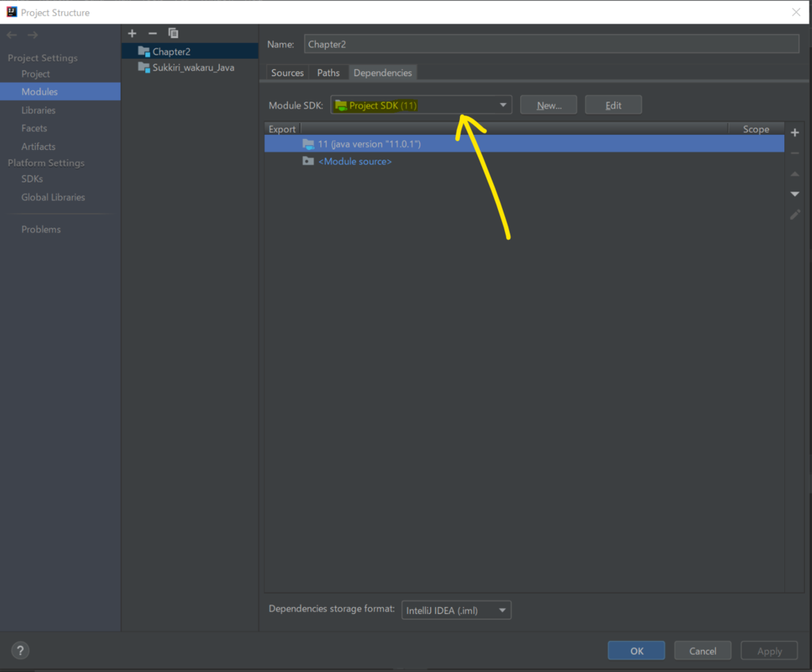812x672 pixels.
Task: Select the <Module source> row
Action: tap(524, 161)
